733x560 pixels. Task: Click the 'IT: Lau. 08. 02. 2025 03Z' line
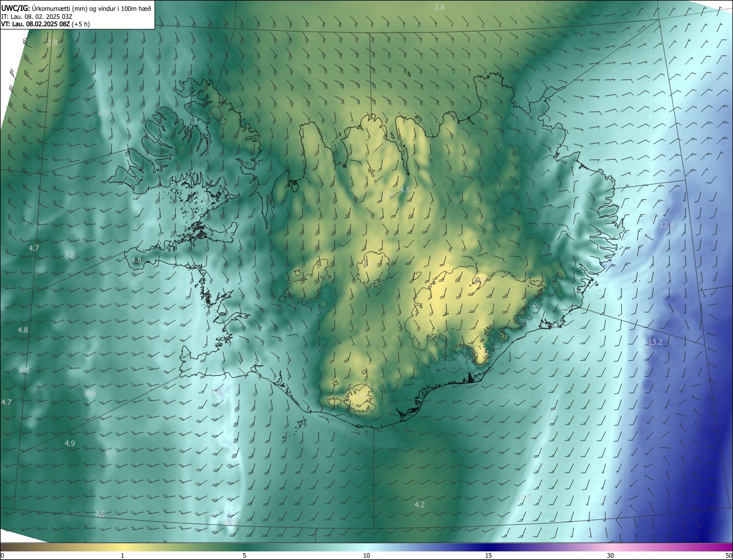(x=37, y=16)
